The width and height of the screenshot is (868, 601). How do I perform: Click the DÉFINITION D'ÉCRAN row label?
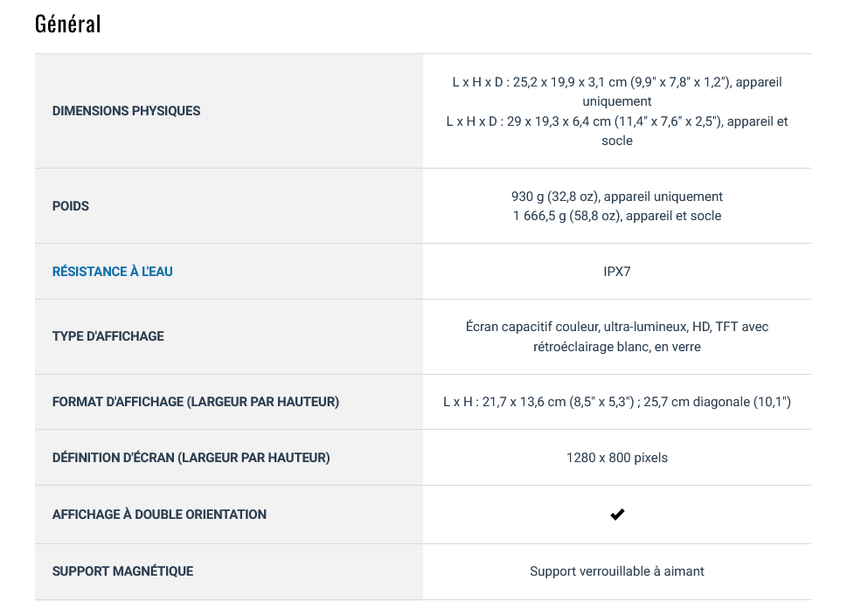click(191, 458)
